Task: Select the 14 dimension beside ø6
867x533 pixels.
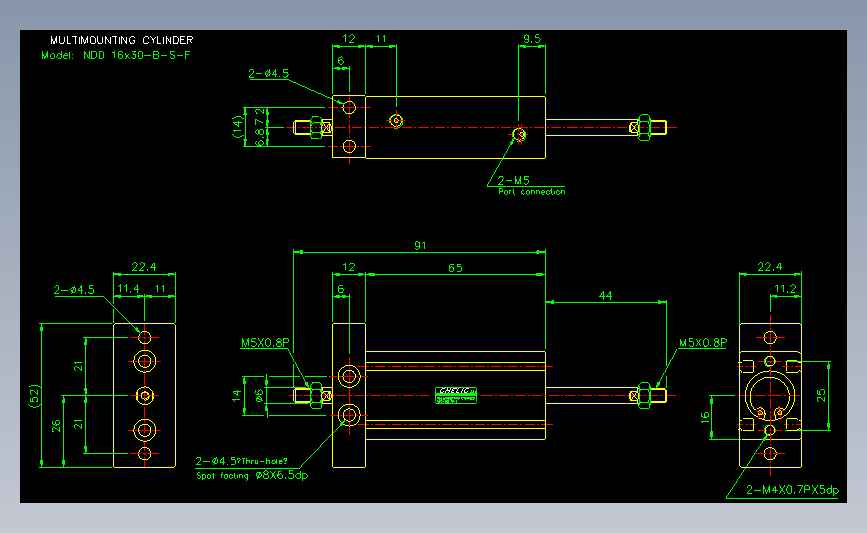Action: click(237, 395)
